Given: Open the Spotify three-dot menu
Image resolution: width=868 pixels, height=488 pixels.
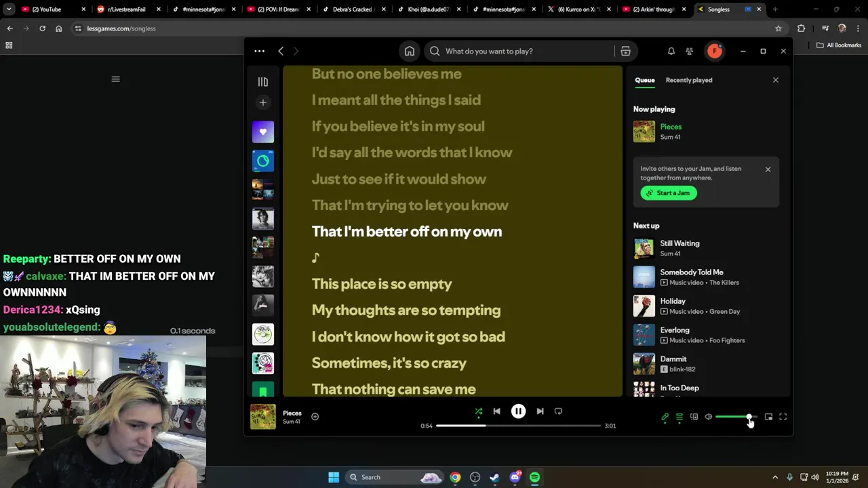Looking at the screenshot, I should pyautogui.click(x=259, y=51).
